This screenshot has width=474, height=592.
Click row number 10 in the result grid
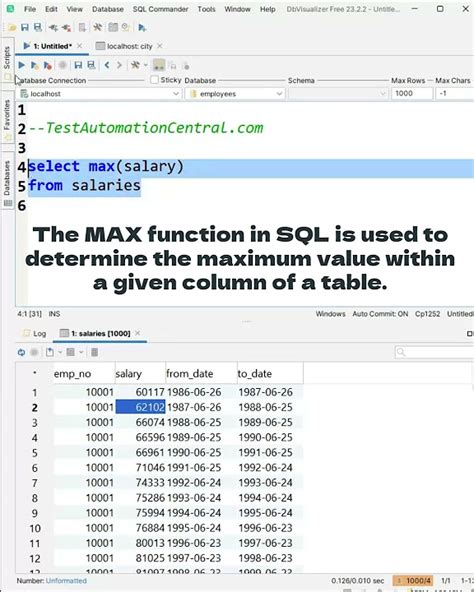coord(35,528)
